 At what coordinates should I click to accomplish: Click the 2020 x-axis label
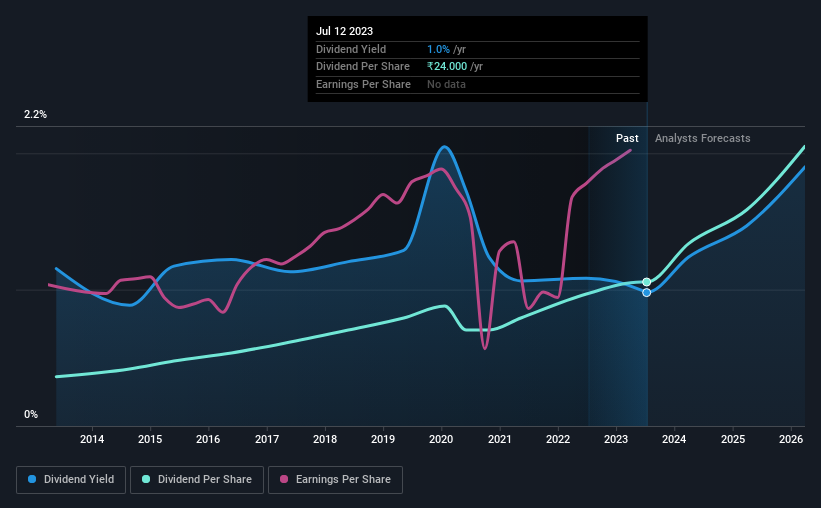[x=441, y=439]
